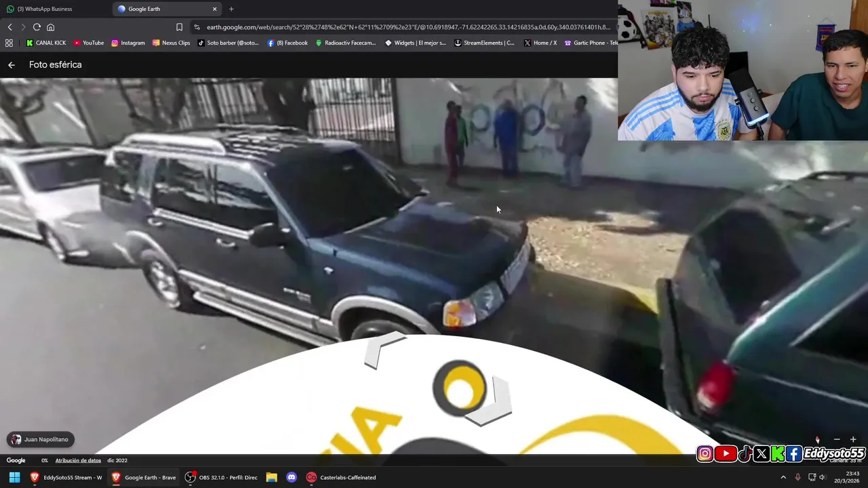Switch to Casterlabs-Caffeinated taskbar app
868x488 pixels.
pos(341,477)
